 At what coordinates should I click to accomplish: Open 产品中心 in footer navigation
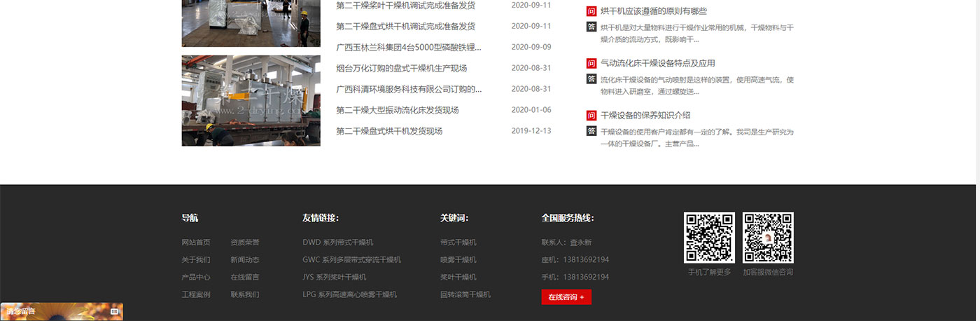coord(195,278)
